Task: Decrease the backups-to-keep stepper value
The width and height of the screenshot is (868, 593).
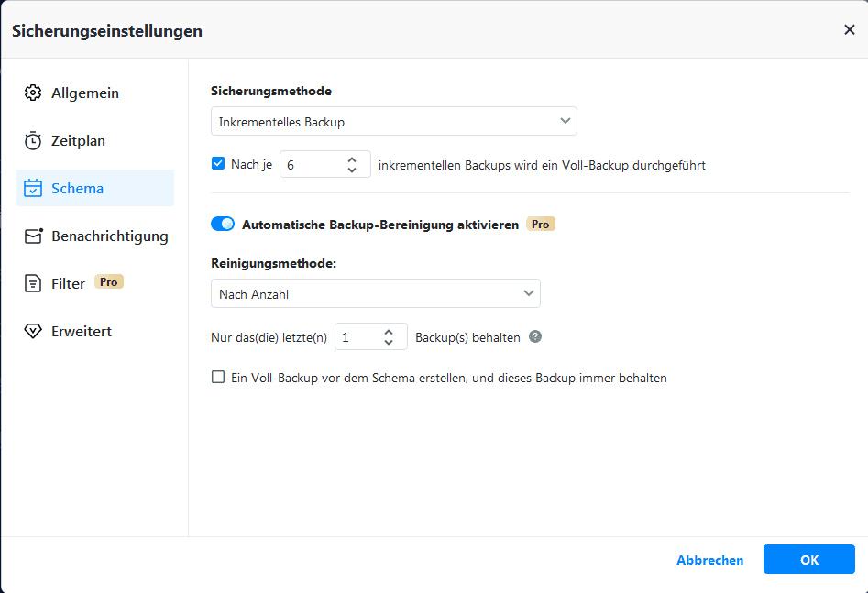Action: [389, 343]
